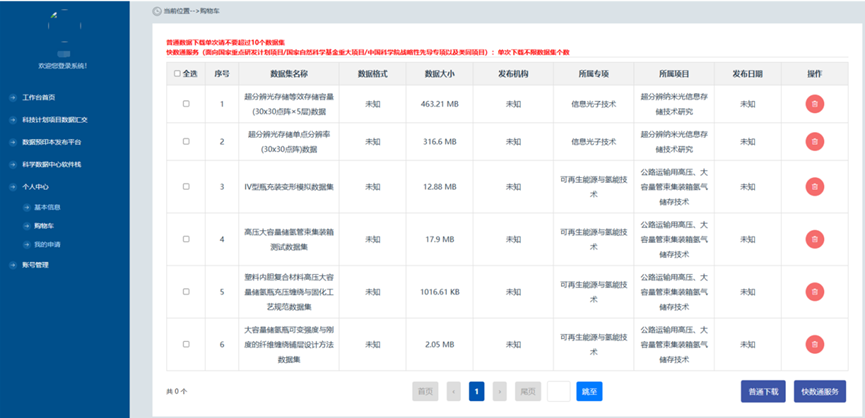The width and height of the screenshot is (865, 418).
Task: Expand 账号管理 in the sidebar
Action: [x=36, y=265]
